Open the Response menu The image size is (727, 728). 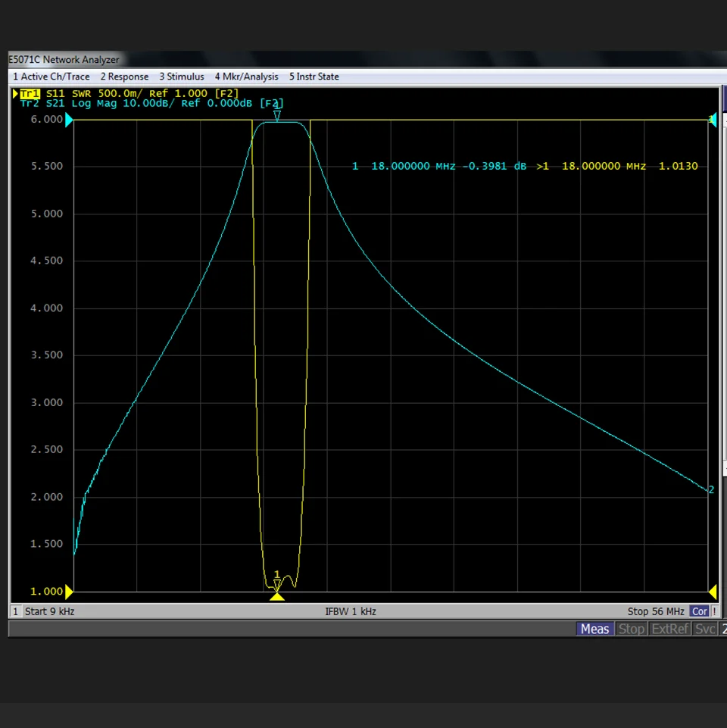coord(124,77)
